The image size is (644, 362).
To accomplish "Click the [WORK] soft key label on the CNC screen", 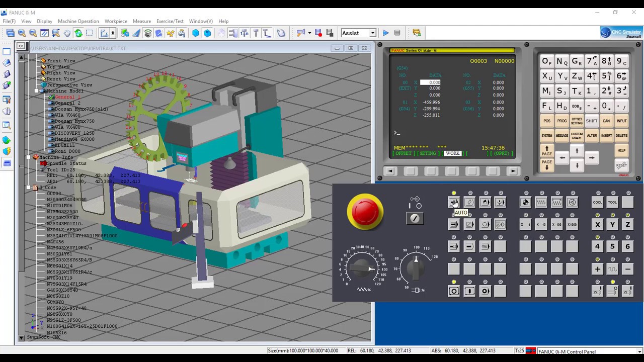I will click(452, 153).
